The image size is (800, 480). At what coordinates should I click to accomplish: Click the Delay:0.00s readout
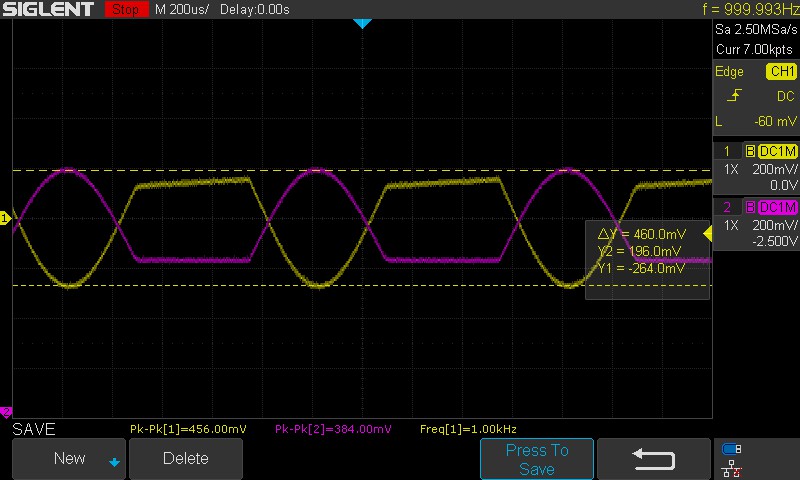(255, 9)
